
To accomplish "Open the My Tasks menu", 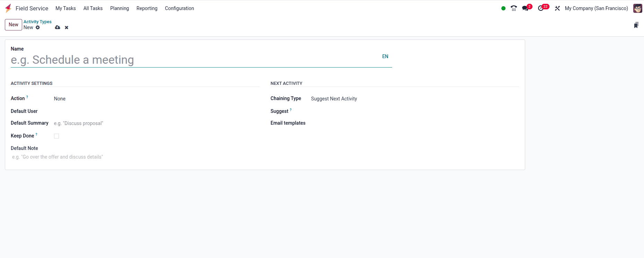I will point(65,8).
